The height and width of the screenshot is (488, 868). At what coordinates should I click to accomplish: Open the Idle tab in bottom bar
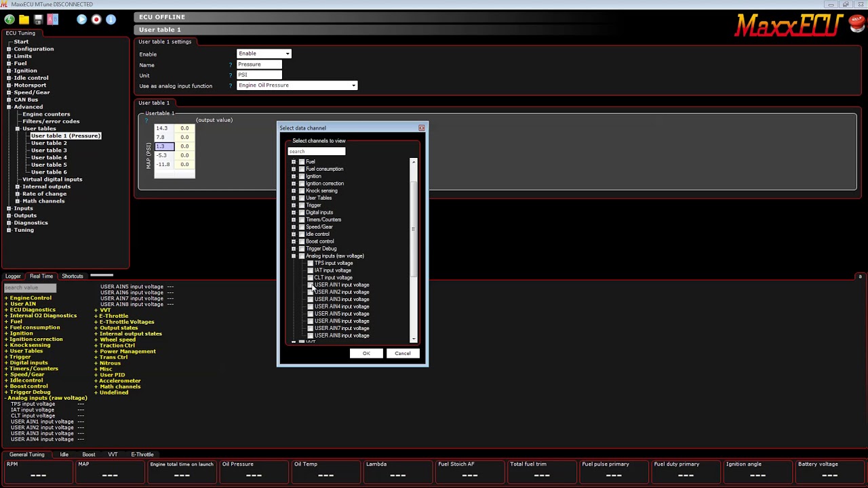(x=64, y=455)
